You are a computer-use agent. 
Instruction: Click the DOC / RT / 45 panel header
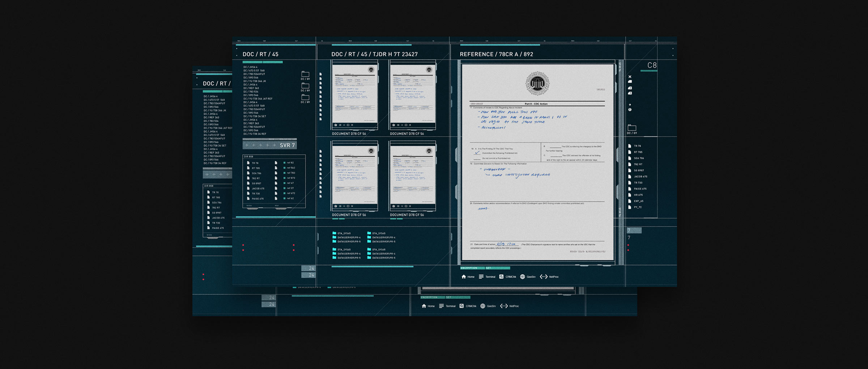pos(260,54)
